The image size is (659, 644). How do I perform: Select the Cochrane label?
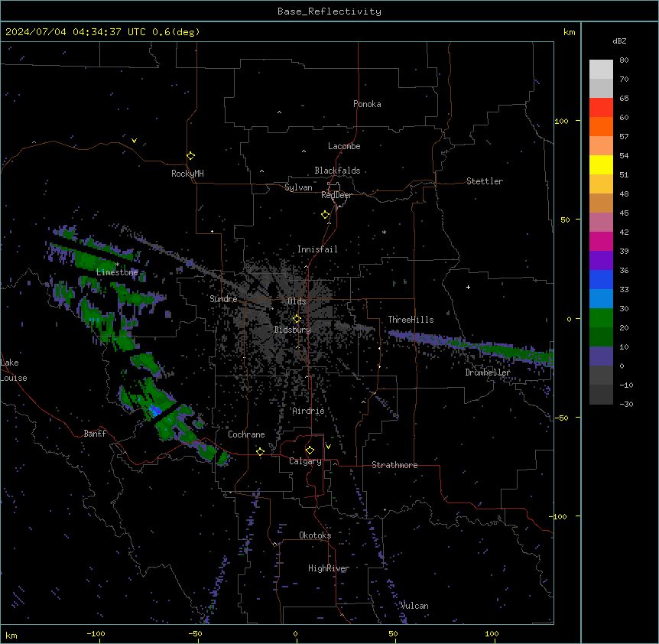pyautogui.click(x=246, y=434)
